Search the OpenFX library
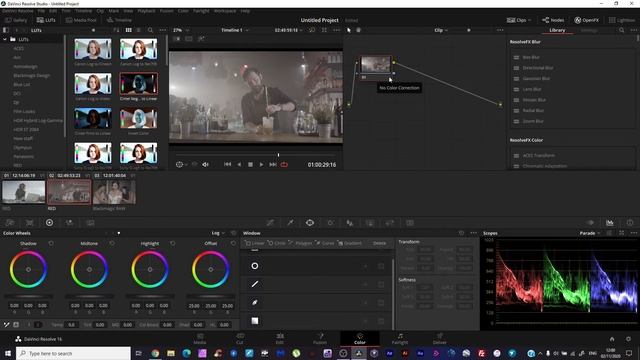 (621, 30)
